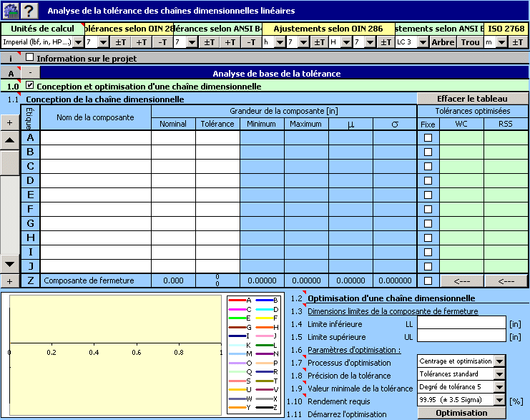
Task: Collapse section A with the minus button
Action: coord(31,73)
